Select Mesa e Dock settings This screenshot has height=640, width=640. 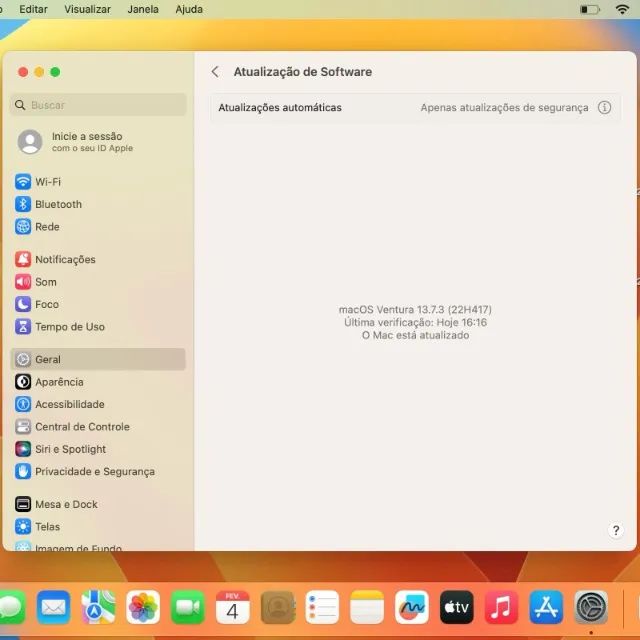pyautogui.click(x=98, y=504)
